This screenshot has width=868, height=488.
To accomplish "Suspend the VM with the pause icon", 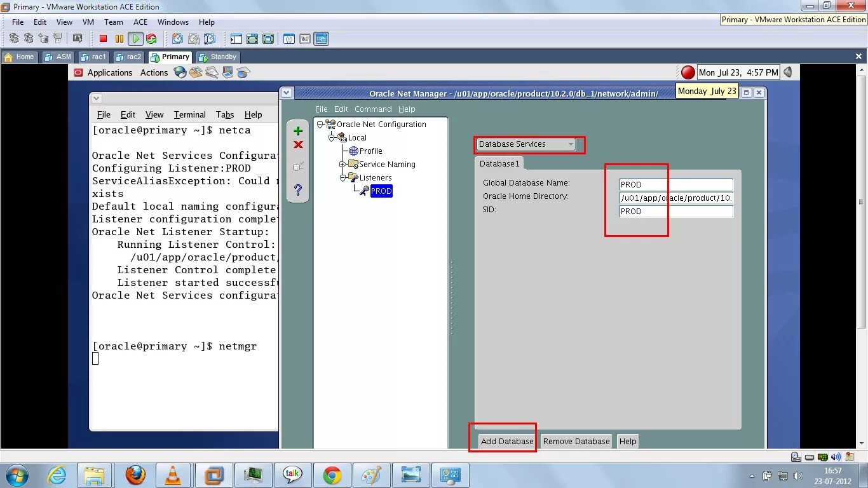I will [119, 39].
